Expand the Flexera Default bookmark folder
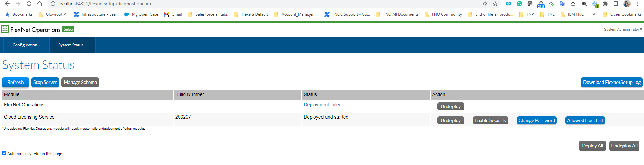Image resolution: width=644 pixels, height=165 pixels. coord(251,14)
